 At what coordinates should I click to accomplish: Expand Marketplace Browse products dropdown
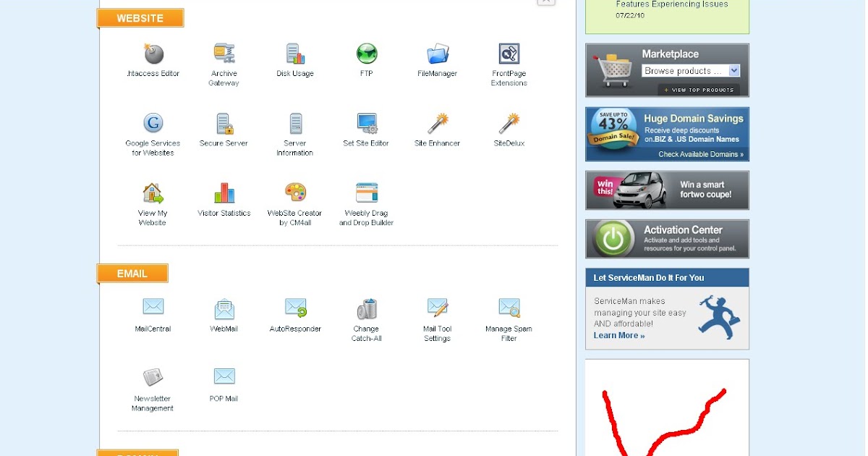[x=691, y=71]
